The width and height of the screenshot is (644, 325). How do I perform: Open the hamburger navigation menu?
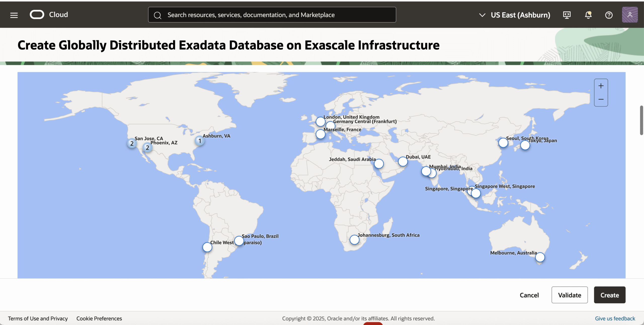coord(14,15)
